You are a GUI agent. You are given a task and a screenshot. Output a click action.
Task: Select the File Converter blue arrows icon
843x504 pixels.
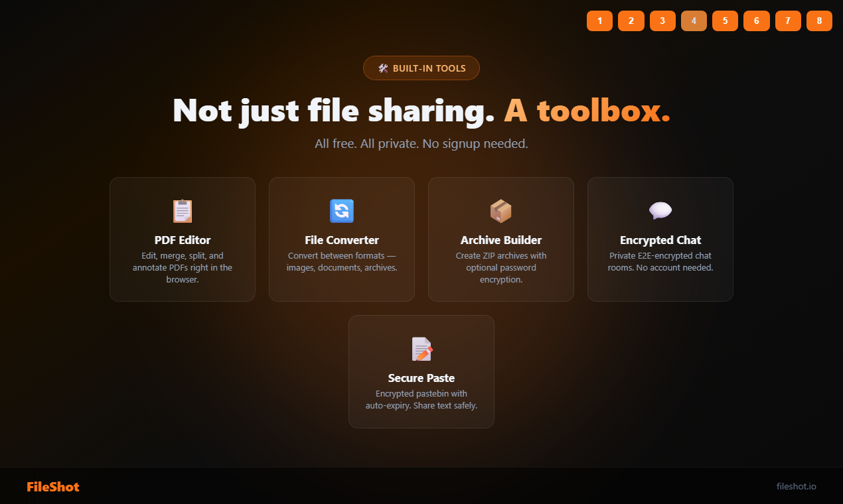pyautogui.click(x=341, y=211)
